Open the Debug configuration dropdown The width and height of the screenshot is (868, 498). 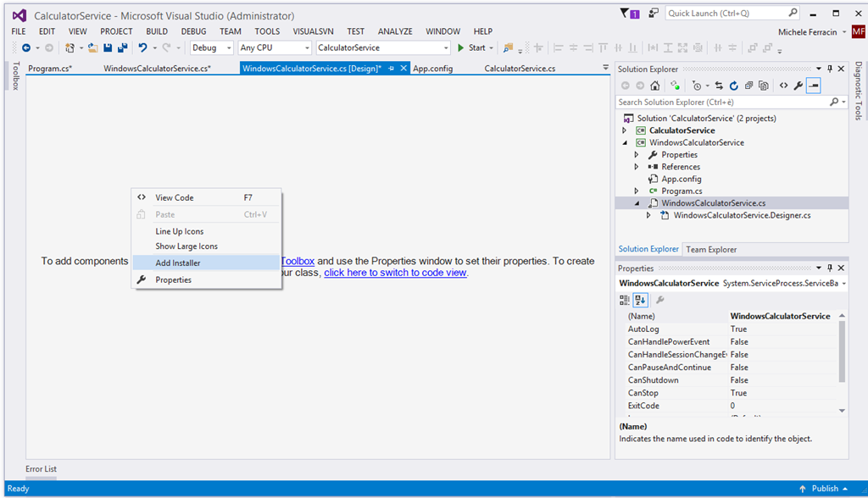212,48
